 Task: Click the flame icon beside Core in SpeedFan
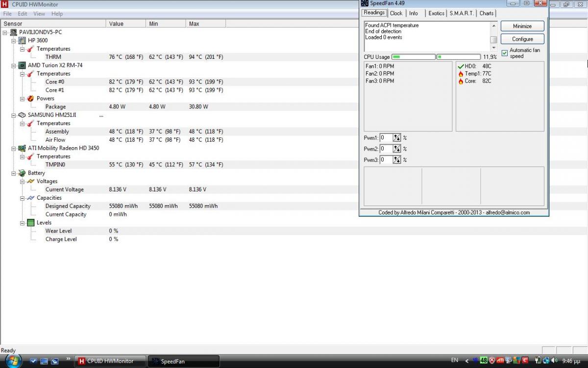tap(461, 81)
